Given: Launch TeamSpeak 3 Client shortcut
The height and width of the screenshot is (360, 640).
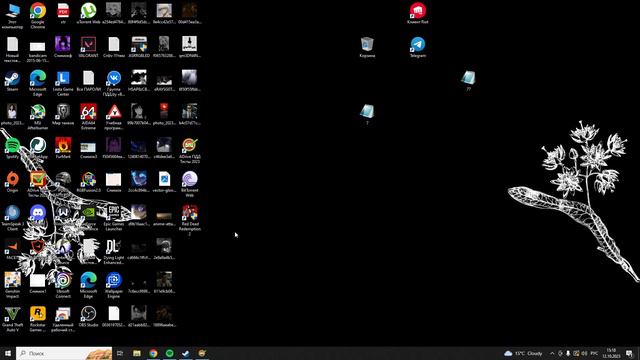Looking at the screenshot, I should coord(12,217).
